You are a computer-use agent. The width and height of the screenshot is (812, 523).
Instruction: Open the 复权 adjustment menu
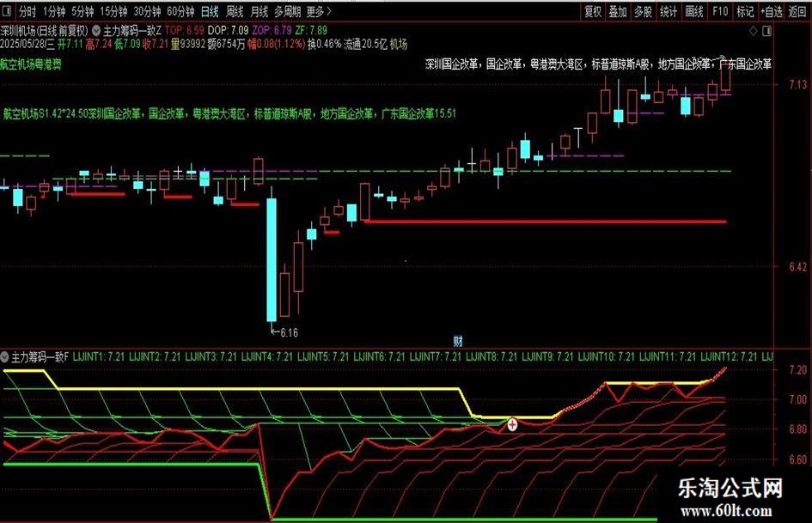593,11
